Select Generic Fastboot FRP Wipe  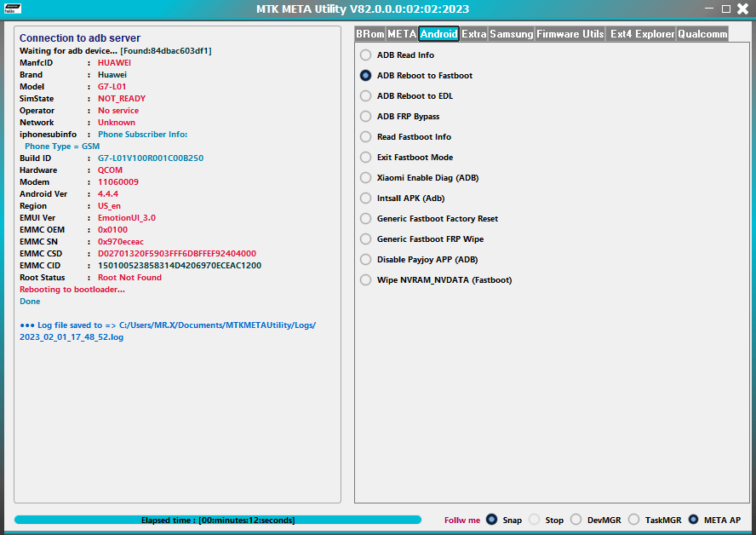tap(365, 239)
